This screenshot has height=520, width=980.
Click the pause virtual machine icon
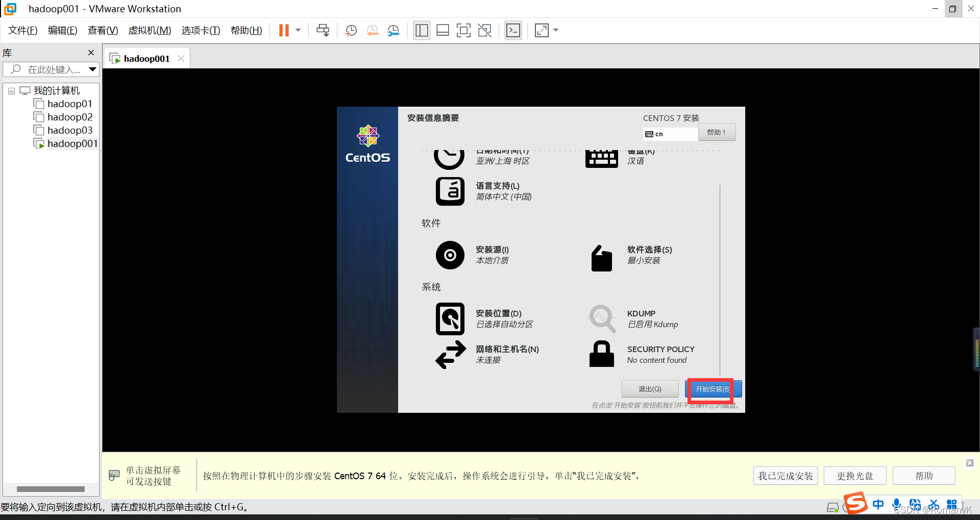284,31
